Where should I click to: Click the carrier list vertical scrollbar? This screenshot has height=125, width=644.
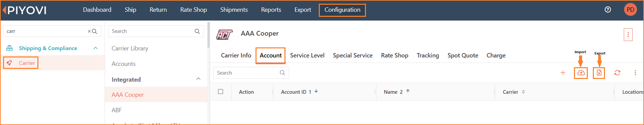point(209,35)
